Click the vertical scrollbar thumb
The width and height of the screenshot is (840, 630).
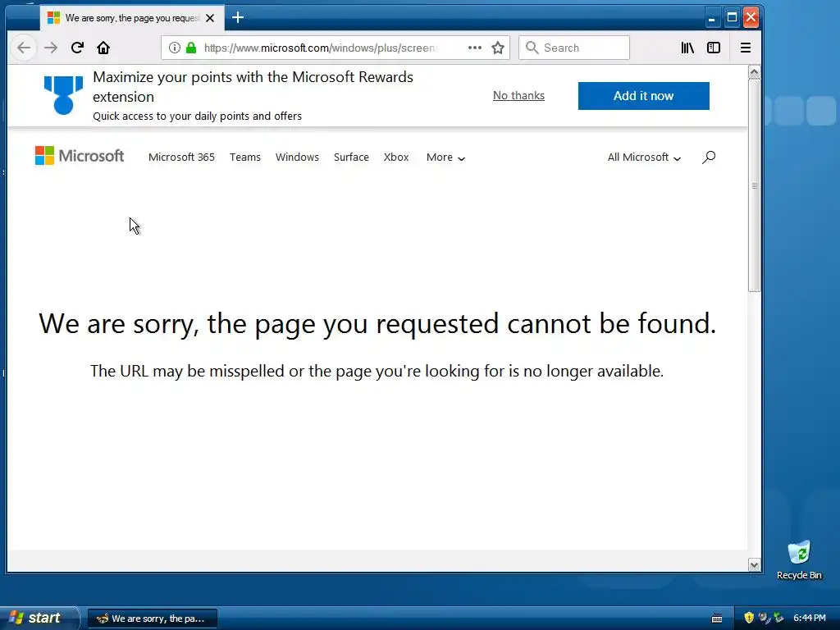(x=755, y=185)
